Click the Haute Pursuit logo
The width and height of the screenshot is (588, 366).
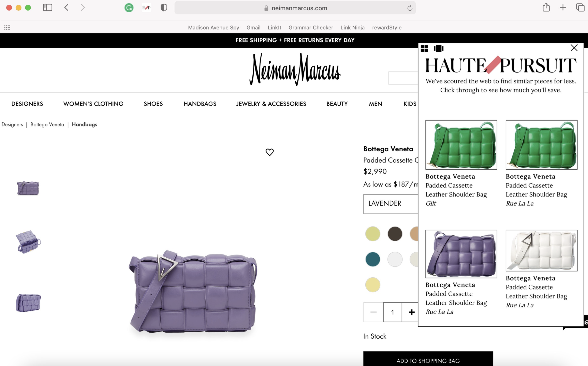click(501, 65)
